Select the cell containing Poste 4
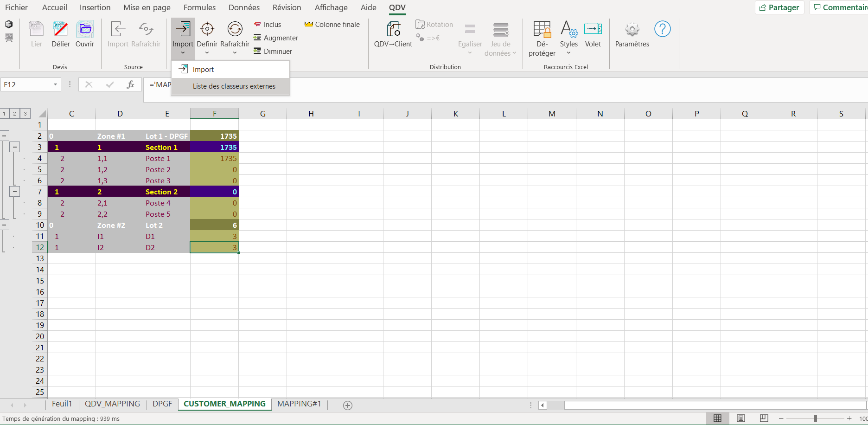The height and width of the screenshot is (425, 868). pyautogui.click(x=167, y=203)
